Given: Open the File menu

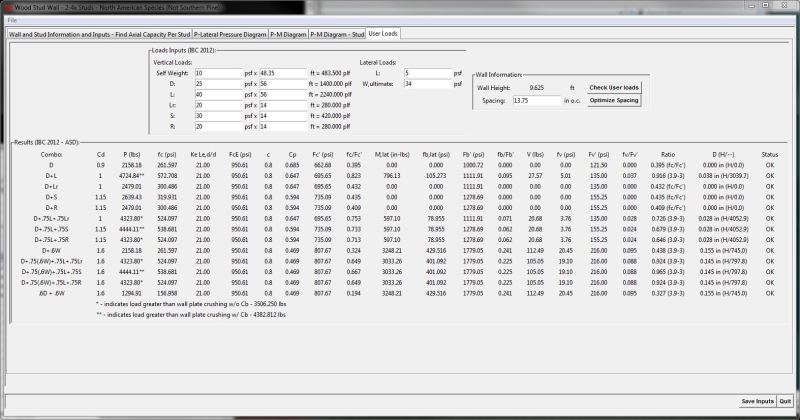Looking at the screenshot, I should [x=12, y=20].
